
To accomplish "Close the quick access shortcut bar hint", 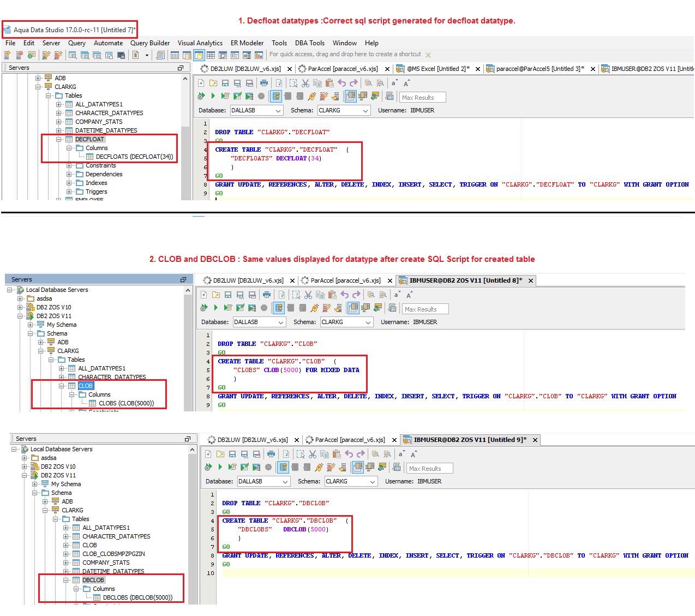I will [428, 55].
